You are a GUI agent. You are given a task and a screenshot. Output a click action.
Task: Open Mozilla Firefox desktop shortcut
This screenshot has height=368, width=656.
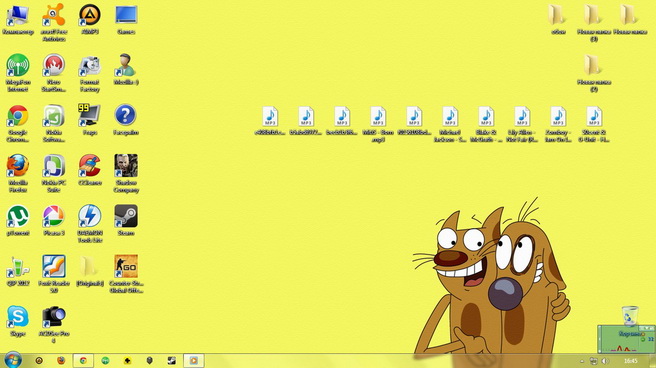tap(18, 174)
